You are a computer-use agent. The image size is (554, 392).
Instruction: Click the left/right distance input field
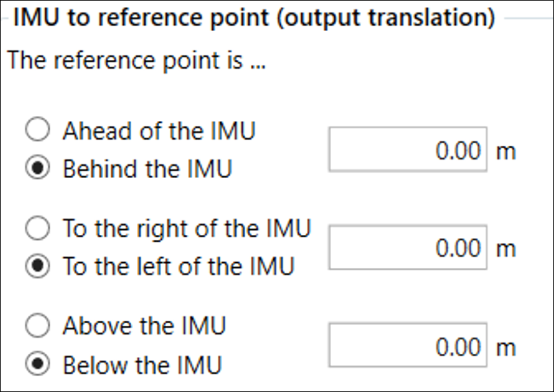[408, 248]
